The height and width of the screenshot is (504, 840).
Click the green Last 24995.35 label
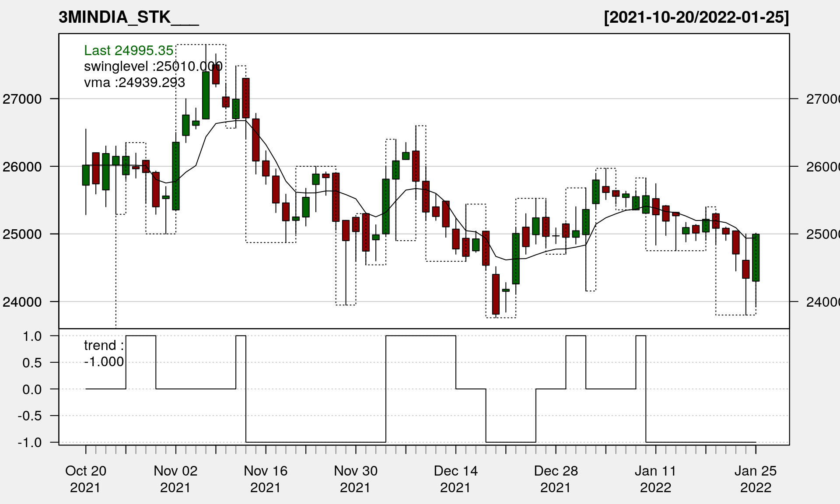129,50
